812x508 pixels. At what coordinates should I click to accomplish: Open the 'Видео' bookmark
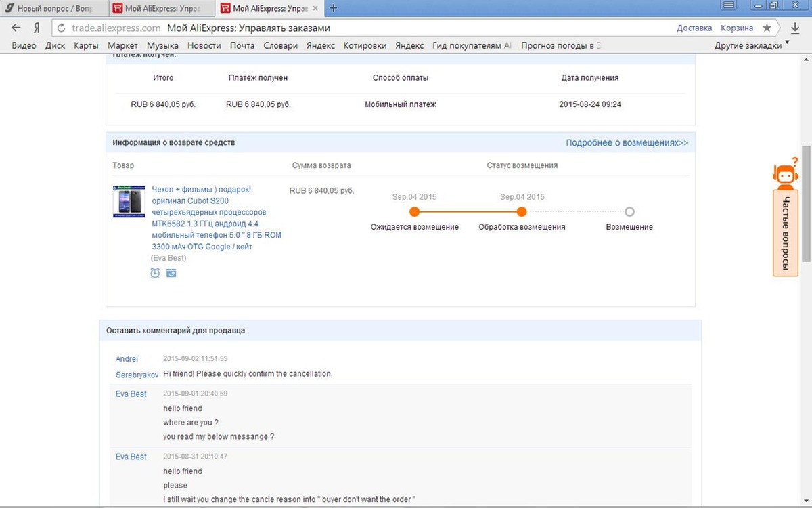pos(24,45)
